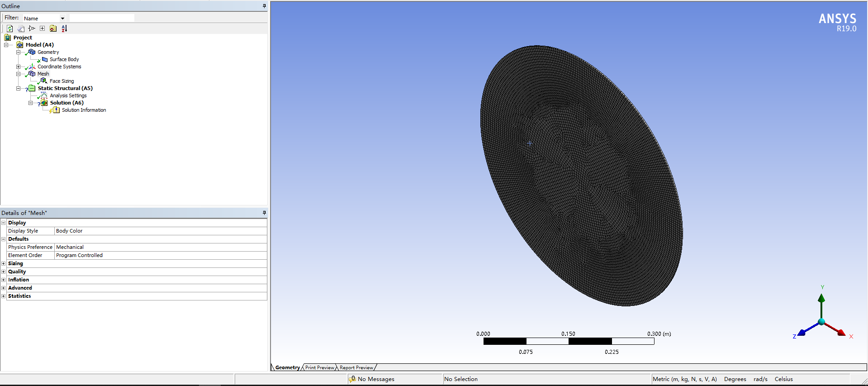Pin the Details of Mesh panel
The height and width of the screenshot is (386, 868).
[x=264, y=213]
